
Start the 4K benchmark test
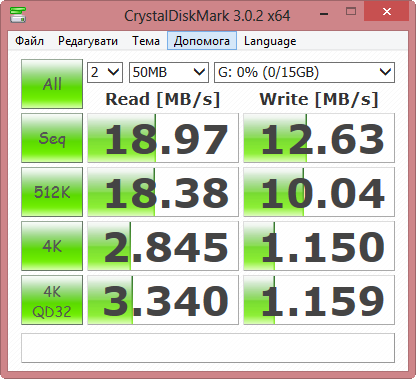coord(52,246)
